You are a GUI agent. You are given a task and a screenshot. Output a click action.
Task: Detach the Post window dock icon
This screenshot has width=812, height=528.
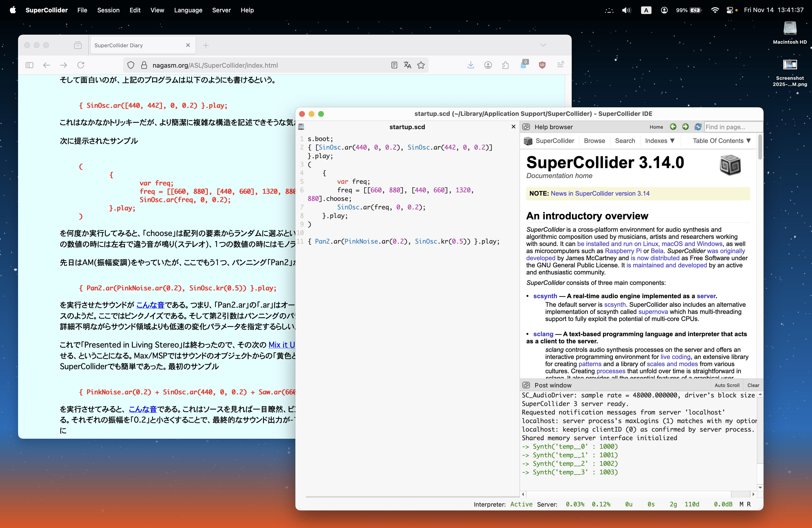[526, 385]
